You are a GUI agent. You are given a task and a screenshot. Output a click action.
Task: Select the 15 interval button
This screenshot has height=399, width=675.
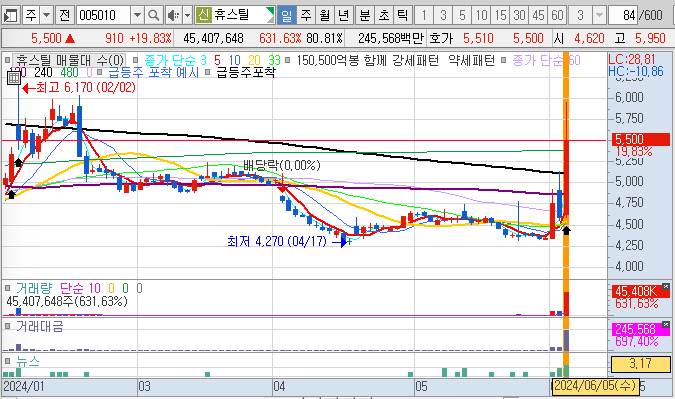tap(500, 15)
